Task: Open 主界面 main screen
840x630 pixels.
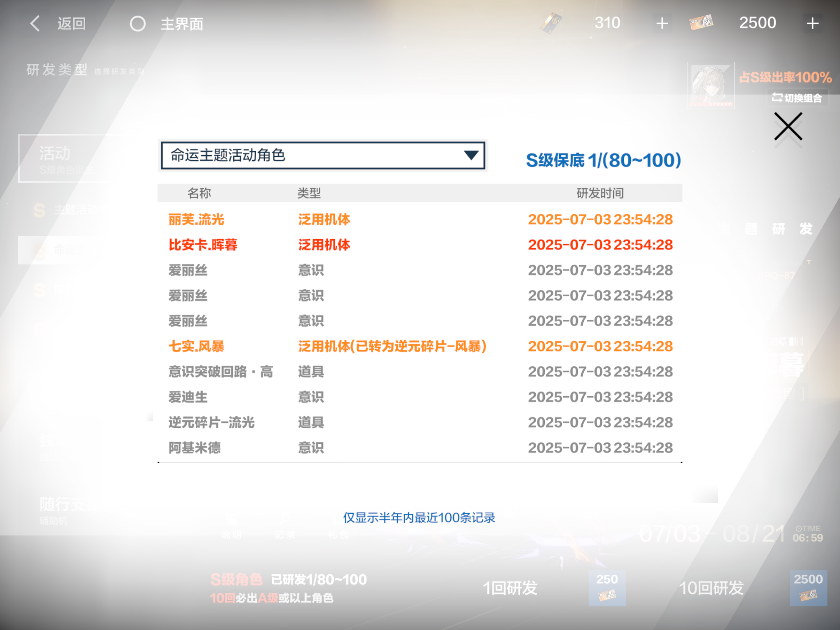Action: pyautogui.click(x=182, y=24)
